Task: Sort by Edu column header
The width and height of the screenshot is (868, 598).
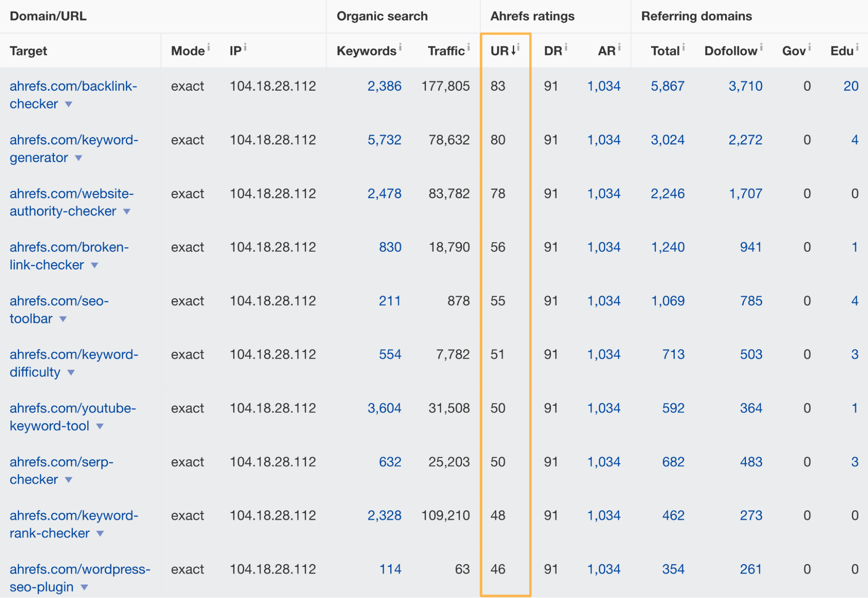Action: [x=842, y=51]
